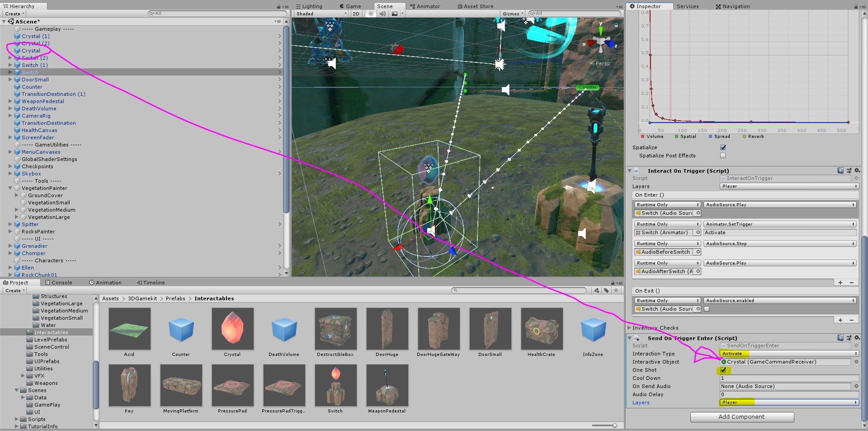Open Send On Trigger Enter help icon
This screenshot has height=431, width=868.
[x=840, y=338]
